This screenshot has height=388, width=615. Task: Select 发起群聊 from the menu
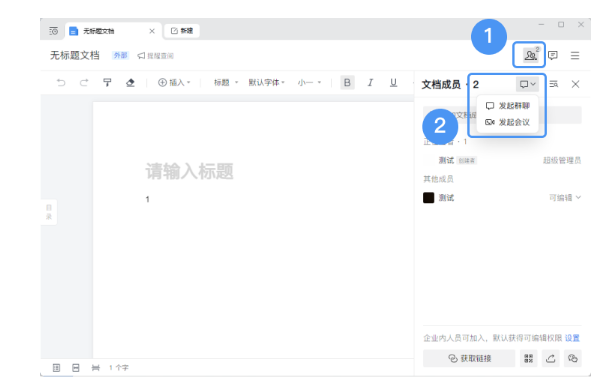pyautogui.click(x=508, y=106)
